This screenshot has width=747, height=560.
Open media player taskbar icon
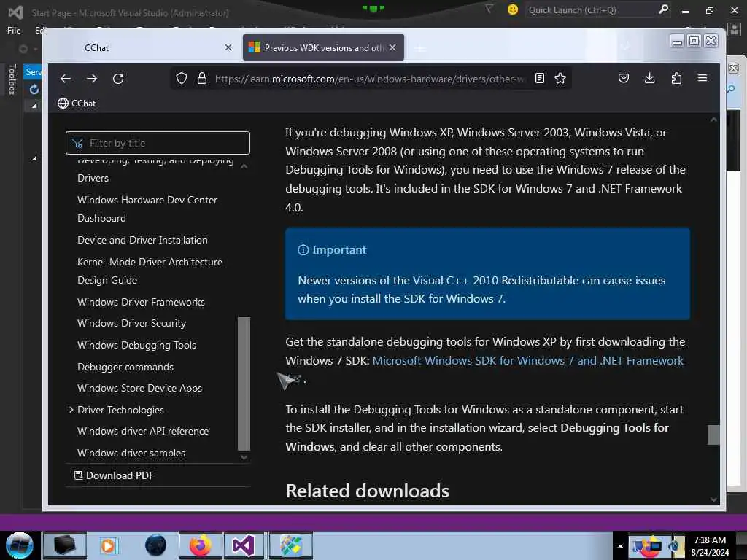pos(109,545)
